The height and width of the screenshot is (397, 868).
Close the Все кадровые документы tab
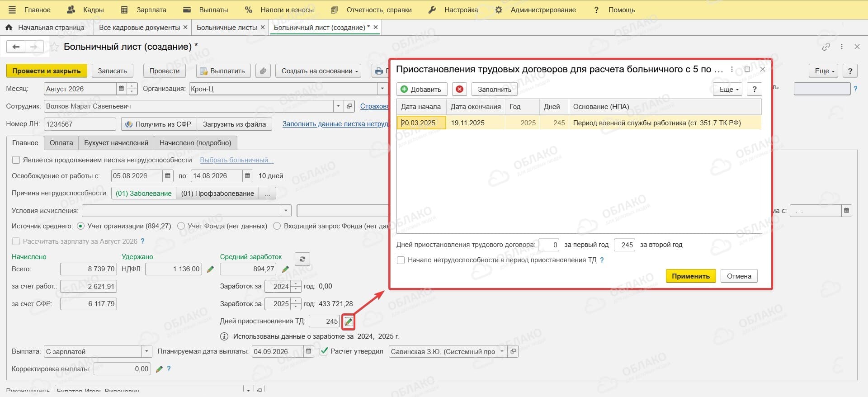point(185,27)
